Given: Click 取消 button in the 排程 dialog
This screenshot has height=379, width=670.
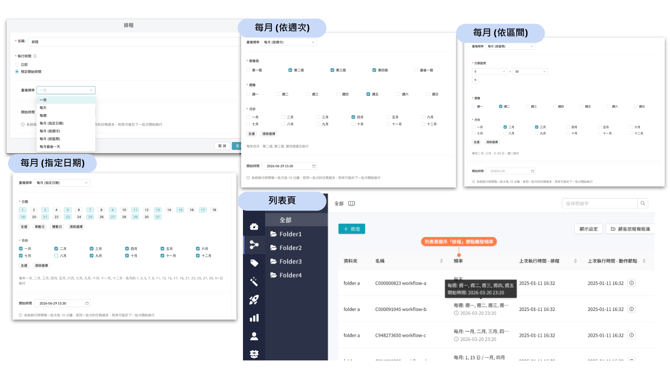Looking at the screenshot, I should [222, 146].
